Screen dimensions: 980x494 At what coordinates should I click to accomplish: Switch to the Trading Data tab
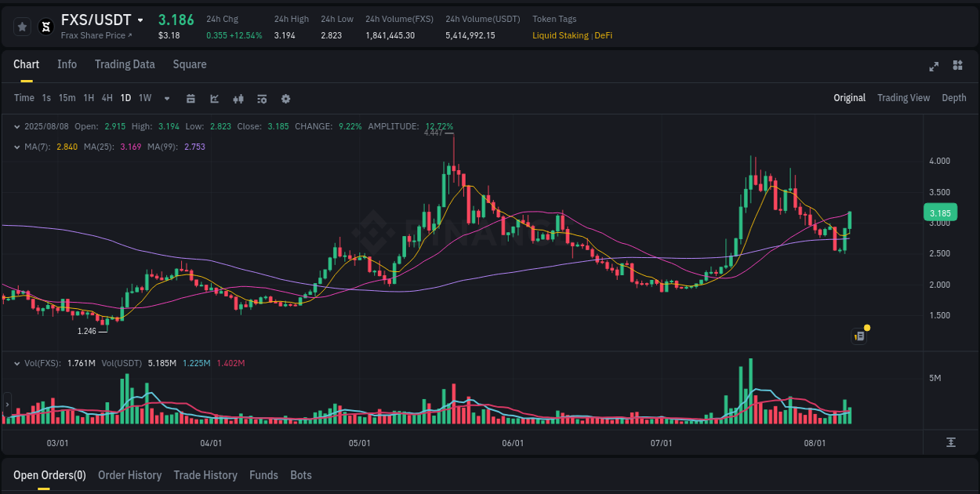(x=125, y=64)
